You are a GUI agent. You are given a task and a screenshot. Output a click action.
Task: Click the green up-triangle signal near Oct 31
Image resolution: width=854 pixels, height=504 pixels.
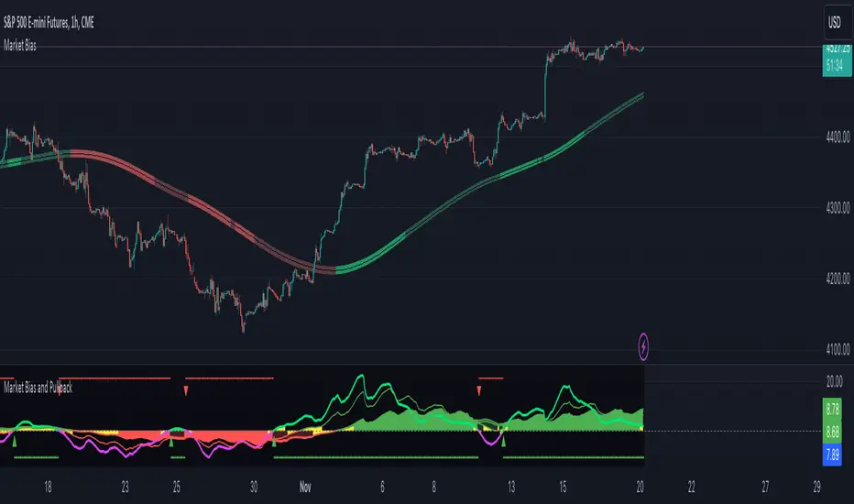pyautogui.click(x=273, y=442)
